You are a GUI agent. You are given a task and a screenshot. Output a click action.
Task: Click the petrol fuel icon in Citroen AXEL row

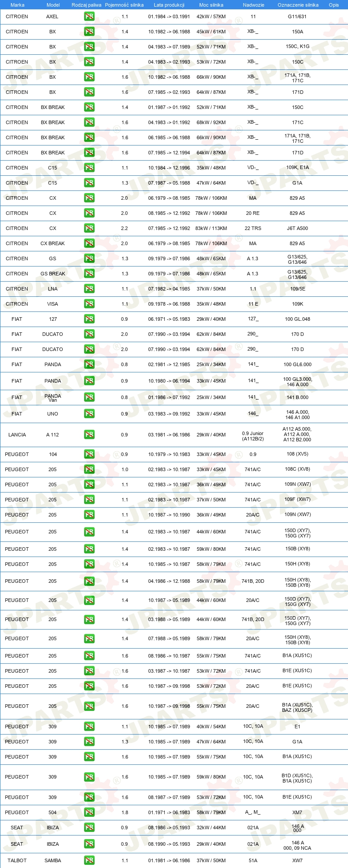tap(89, 16)
